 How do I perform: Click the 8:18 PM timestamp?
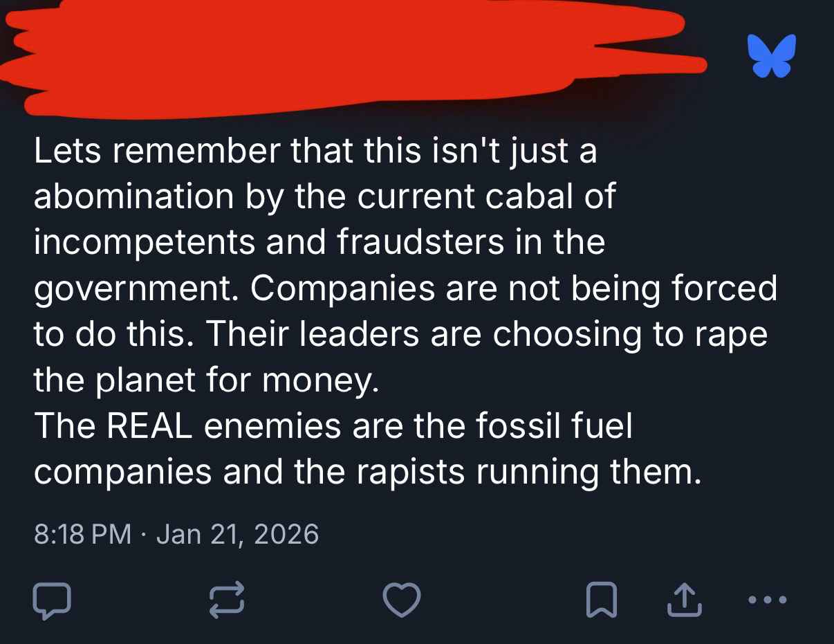82,534
